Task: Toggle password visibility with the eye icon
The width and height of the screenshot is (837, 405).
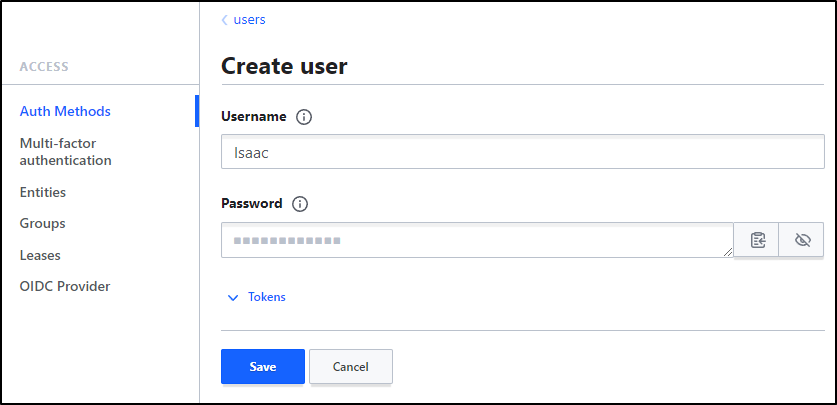Action: coord(801,240)
